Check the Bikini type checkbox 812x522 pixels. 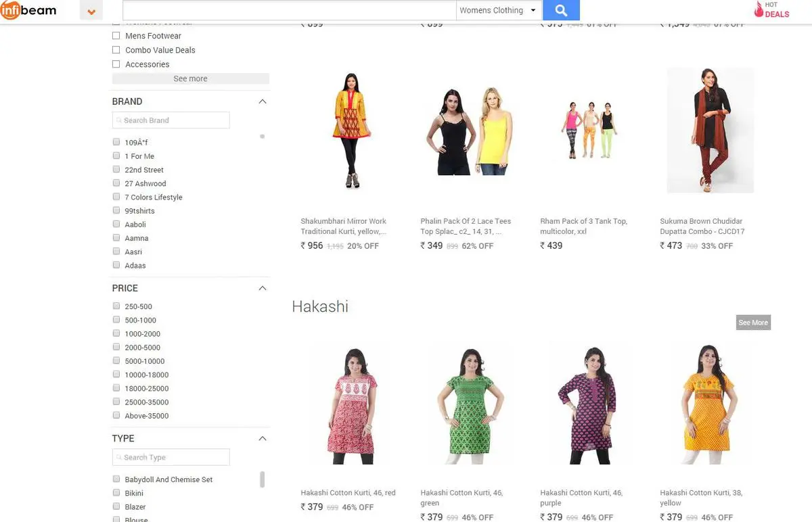116,492
